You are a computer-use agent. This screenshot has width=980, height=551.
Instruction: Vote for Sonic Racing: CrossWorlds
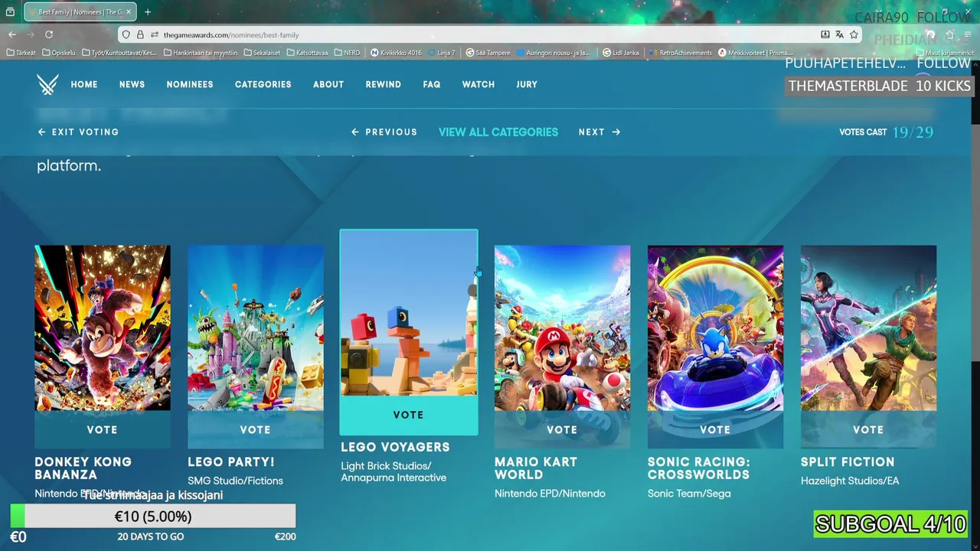[x=715, y=429]
